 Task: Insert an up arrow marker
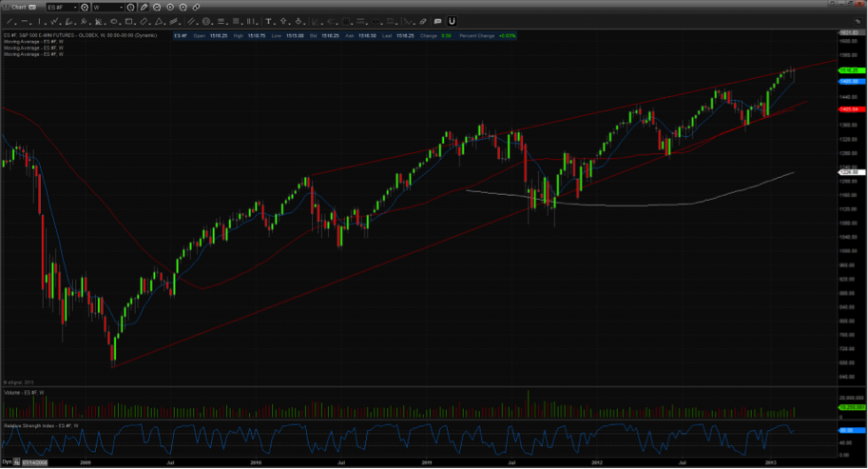283,22
